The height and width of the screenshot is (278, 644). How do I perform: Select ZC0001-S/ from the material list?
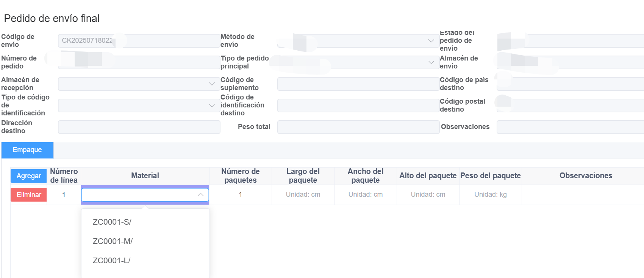pyautogui.click(x=112, y=222)
